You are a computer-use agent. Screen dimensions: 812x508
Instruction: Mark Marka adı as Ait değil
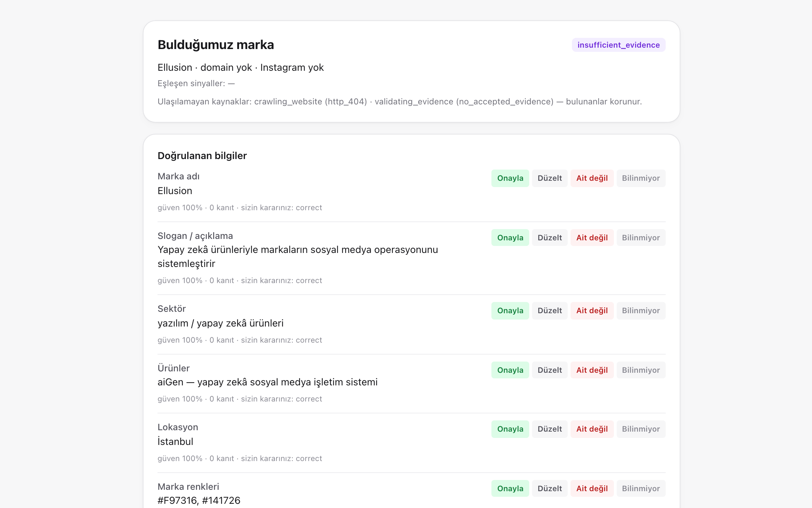592,178
